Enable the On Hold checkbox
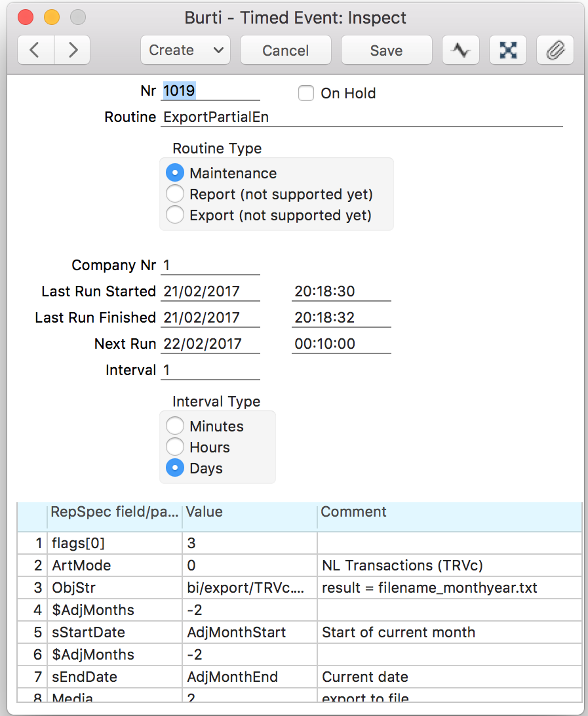This screenshot has width=588, height=716. click(x=306, y=94)
